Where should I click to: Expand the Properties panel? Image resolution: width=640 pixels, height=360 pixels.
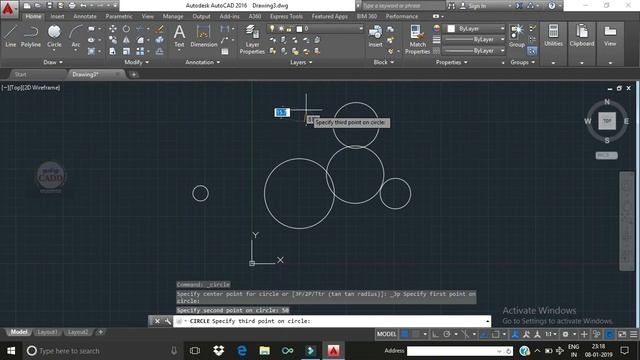(x=451, y=62)
